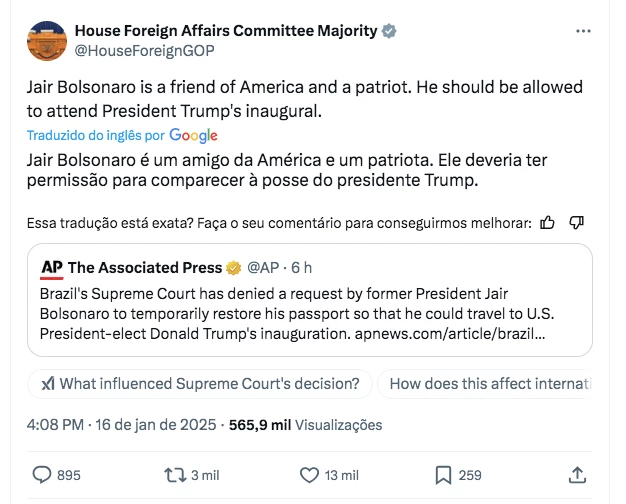Open the quoted Associated Press post card

click(310, 300)
